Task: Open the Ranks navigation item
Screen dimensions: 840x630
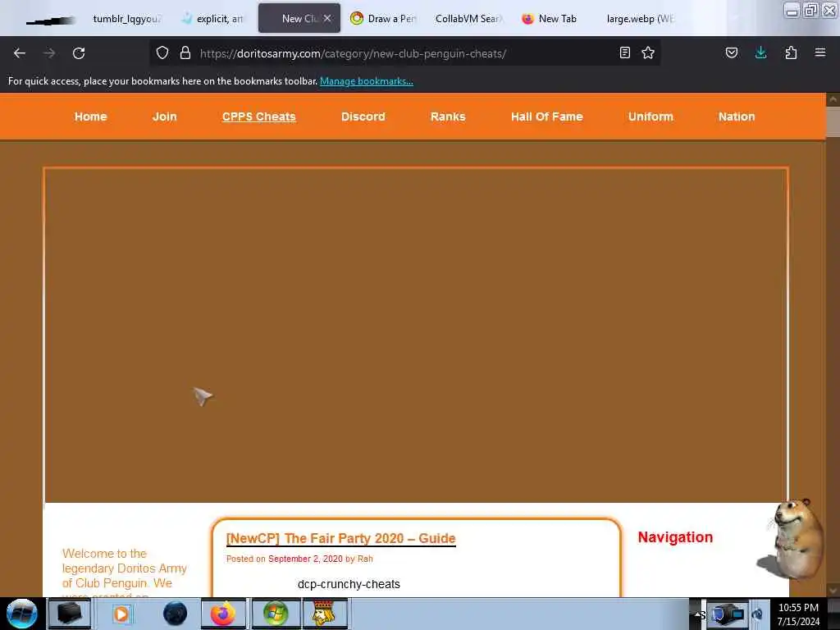Action: tap(448, 116)
